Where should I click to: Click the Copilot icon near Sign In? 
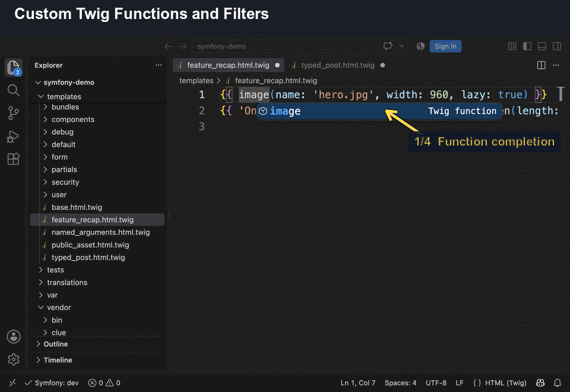(x=420, y=46)
